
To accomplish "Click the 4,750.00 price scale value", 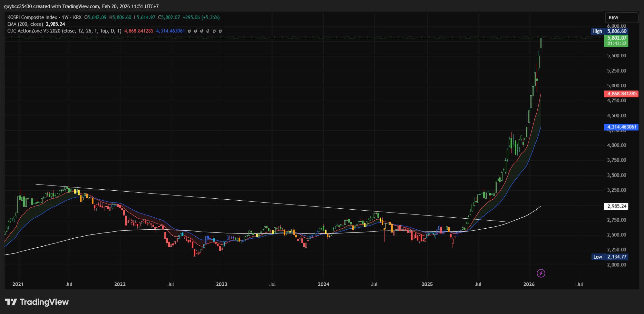I will 617,100.
